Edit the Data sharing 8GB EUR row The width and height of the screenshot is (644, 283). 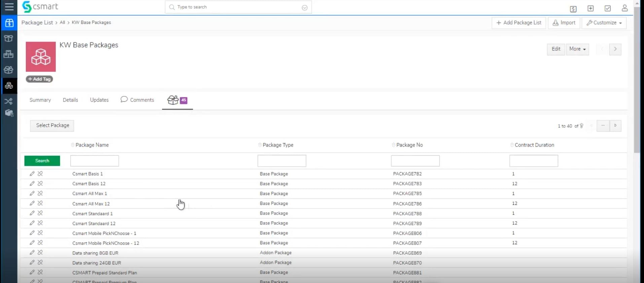32,252
